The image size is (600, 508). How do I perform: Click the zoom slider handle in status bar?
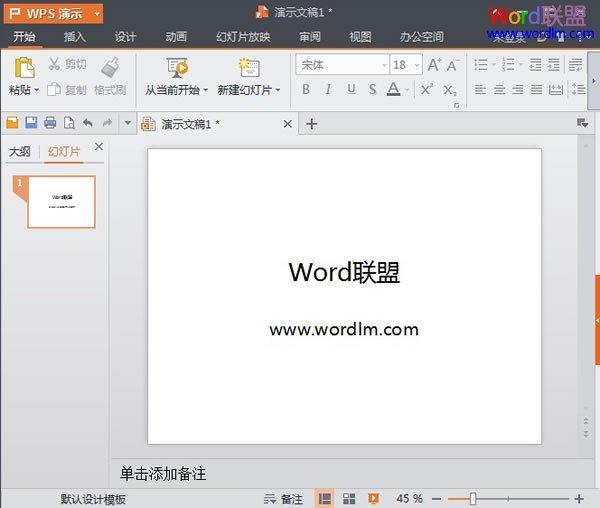pyautogui.click(x=472, y=498)
